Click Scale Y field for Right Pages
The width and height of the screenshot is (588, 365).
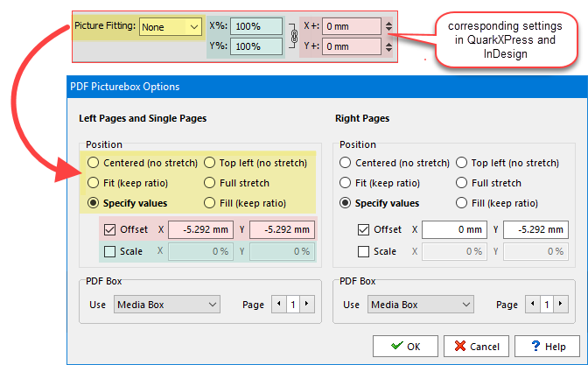pyautogui.click(x=535, y=251)
